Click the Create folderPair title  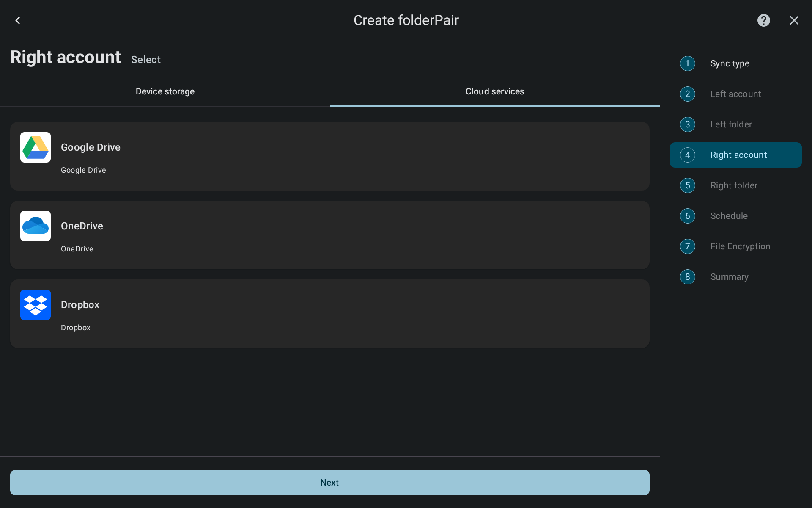(406, 20)
